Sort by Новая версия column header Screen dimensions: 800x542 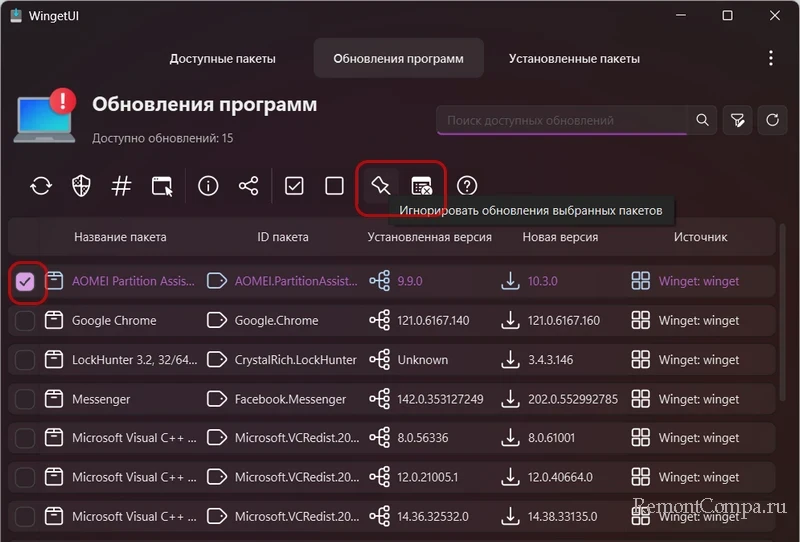click(x=560, y=237)
